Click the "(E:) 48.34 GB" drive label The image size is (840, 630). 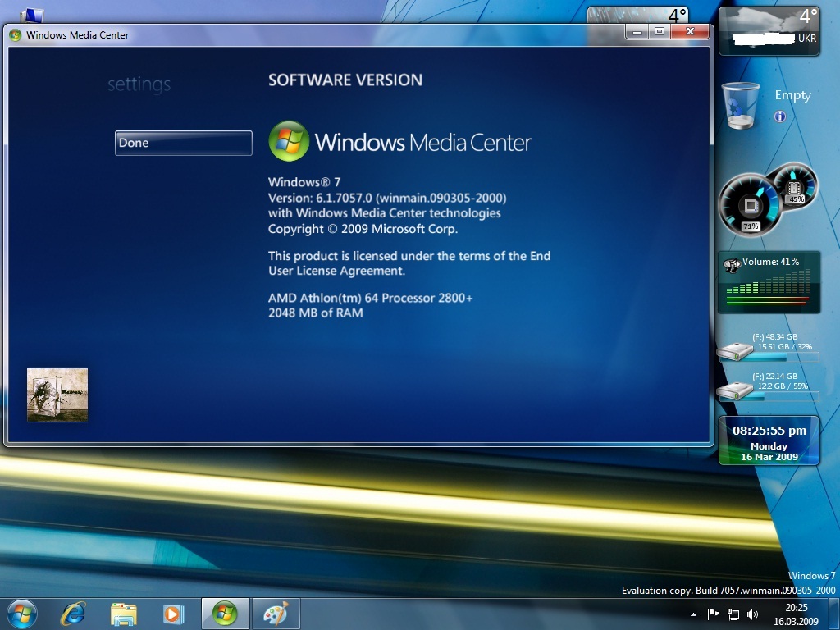point(774,337)
